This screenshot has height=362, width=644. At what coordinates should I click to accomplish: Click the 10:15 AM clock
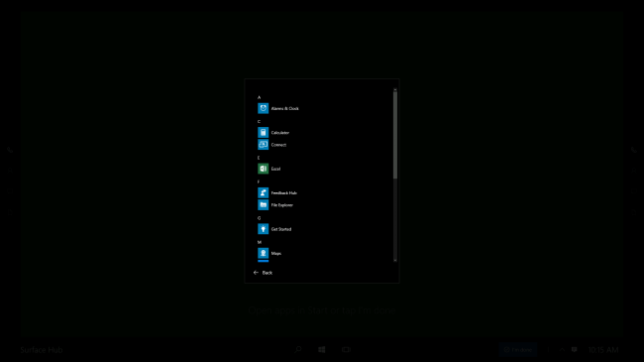pyautogui.click(x=603, y=350)
